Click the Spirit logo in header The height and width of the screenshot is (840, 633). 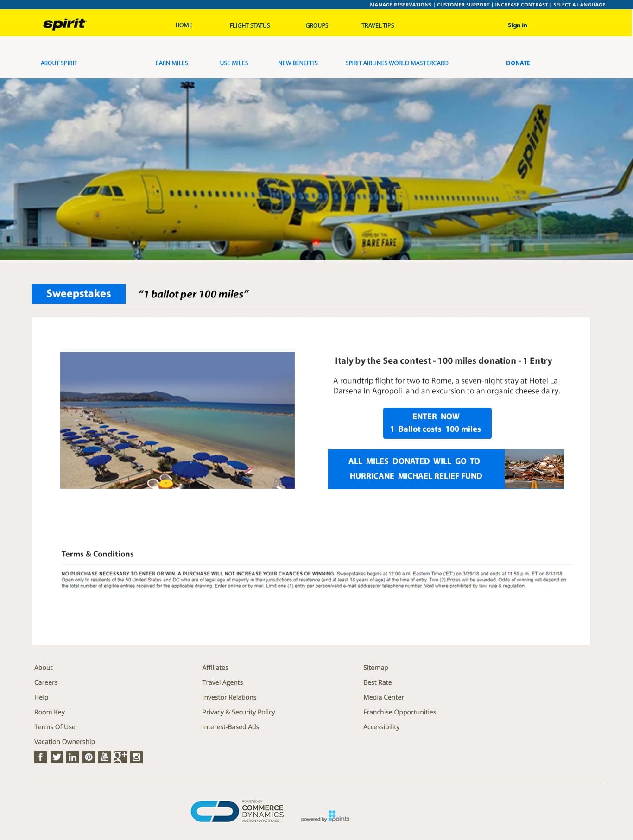point(65,24)
